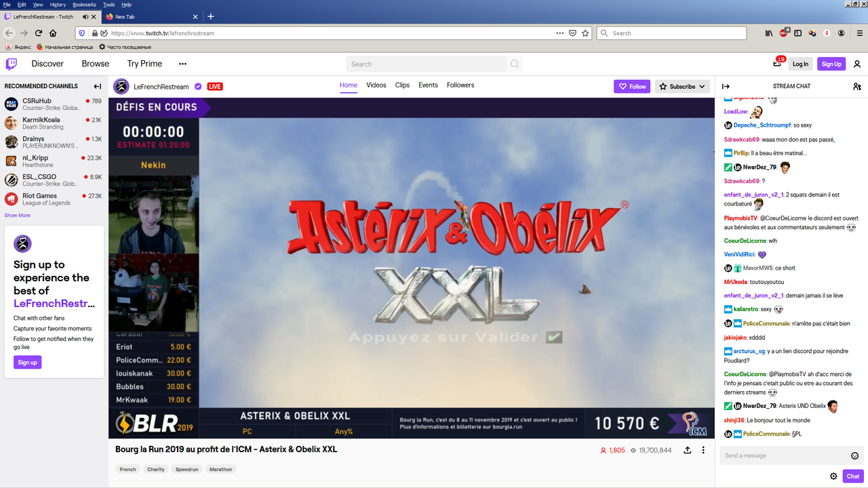This screenshot has height=488, width=868.
Task: Switch to the Videos channel tab
Action: click(x=376, y=85)
